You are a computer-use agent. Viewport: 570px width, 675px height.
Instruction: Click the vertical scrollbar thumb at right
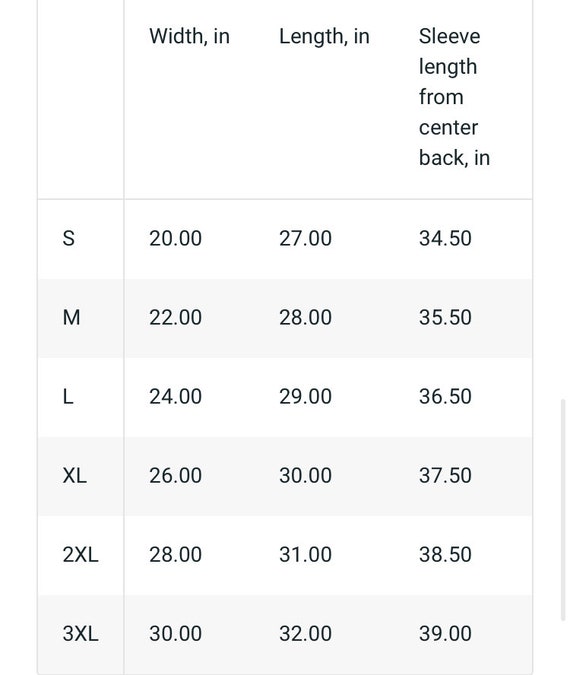[x=562, y=510]
